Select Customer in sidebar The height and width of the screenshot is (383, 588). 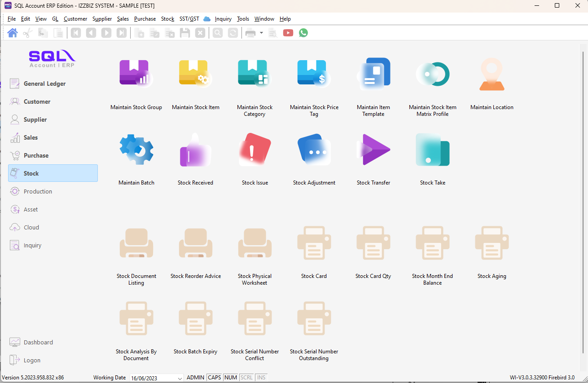(53, 101)
